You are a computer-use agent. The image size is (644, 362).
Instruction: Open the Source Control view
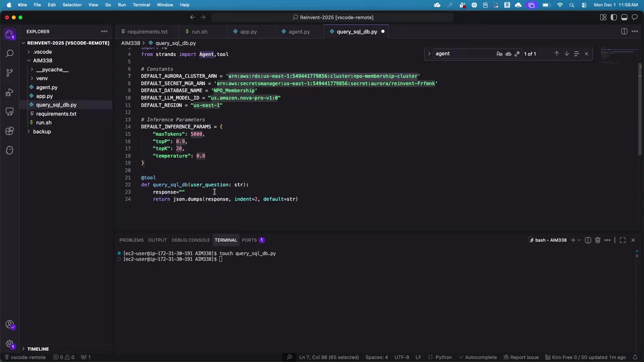click(x=10, y=71)
